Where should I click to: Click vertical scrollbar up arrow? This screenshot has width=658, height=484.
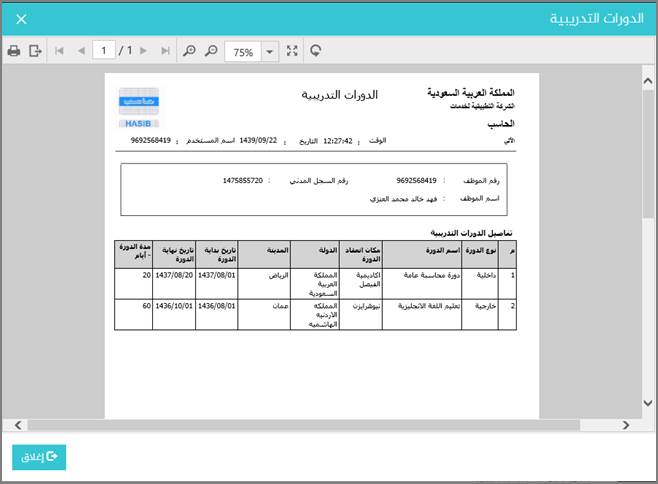tap(648, 81)
